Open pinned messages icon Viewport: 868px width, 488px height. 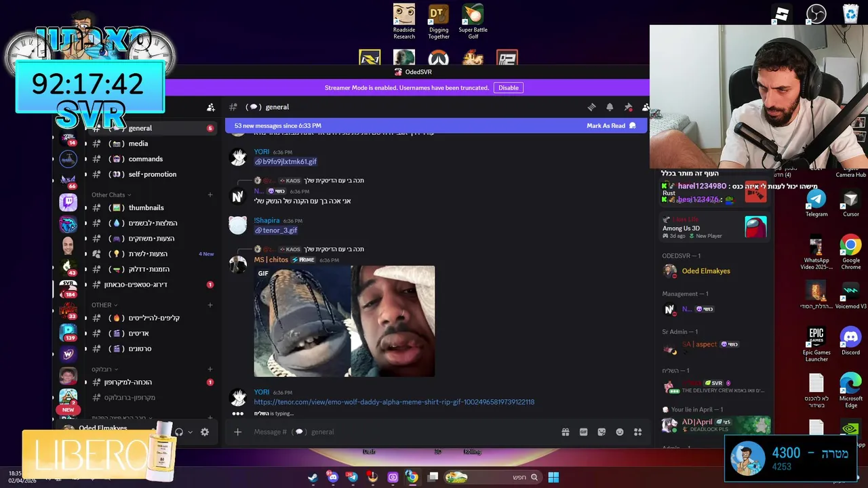pyautogui.click(x=628, y=107)
